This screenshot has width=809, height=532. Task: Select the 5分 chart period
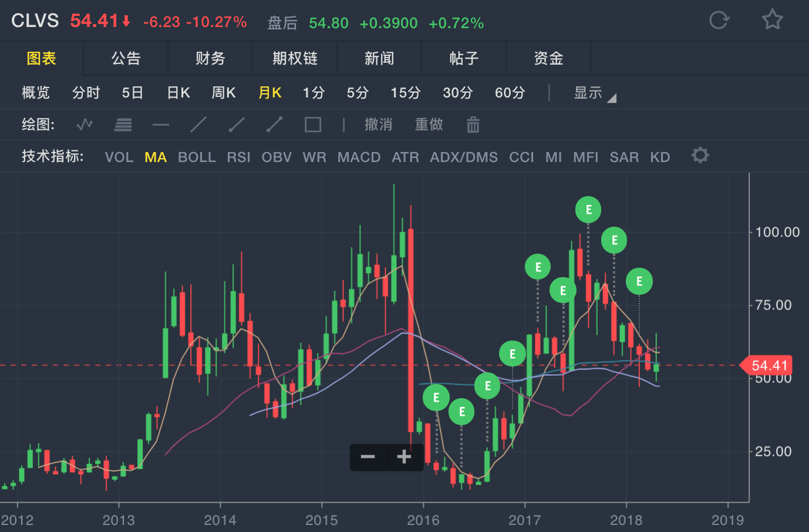pyautogui.click(x=358, y=93)
